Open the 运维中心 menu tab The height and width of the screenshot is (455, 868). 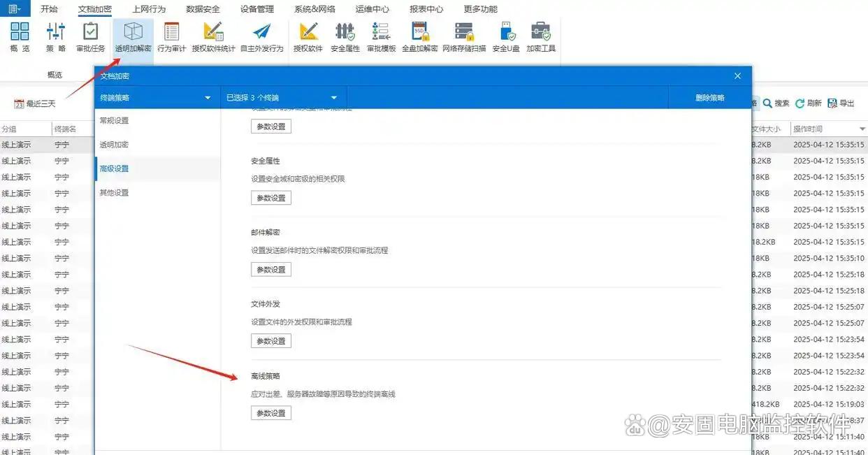(x=372, y=9)
